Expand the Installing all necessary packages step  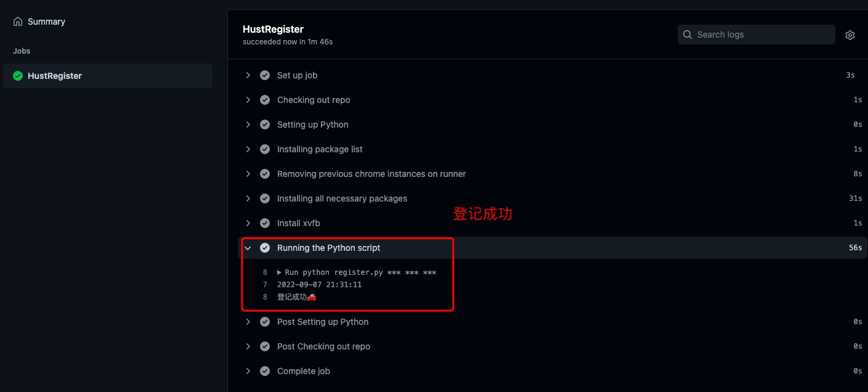coord(248,198)
